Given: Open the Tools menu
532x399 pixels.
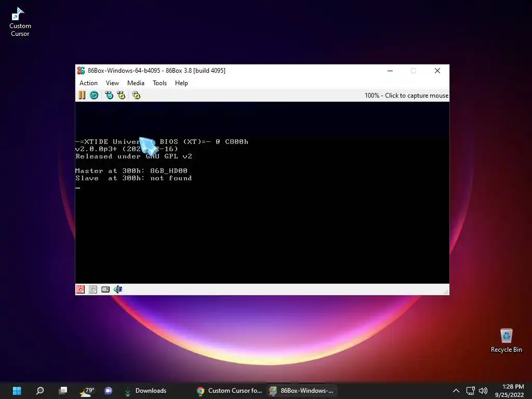Looking at the screenshot, I should tap(159, 83).
